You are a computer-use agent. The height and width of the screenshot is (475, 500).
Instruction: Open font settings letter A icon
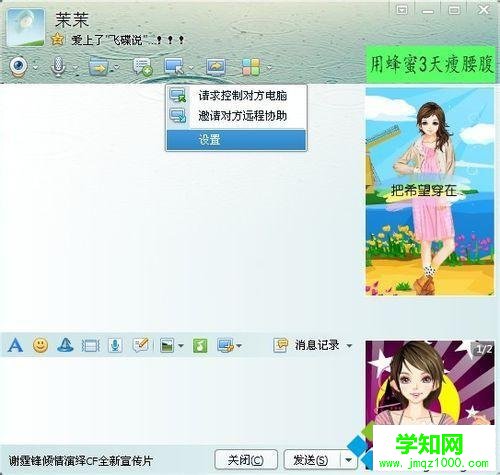[x=15, y=345]
